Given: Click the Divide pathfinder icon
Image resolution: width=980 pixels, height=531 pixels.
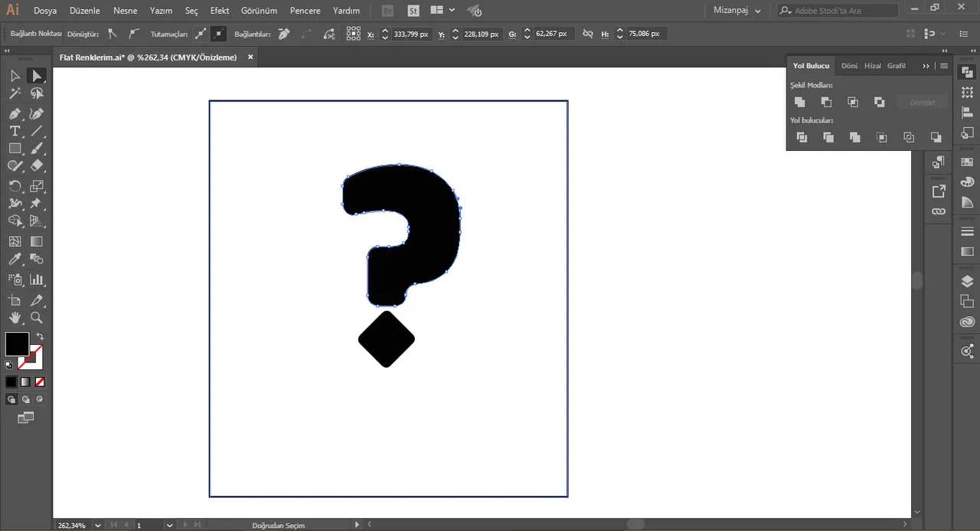Looking at the screenshot, I should point(802,137).
